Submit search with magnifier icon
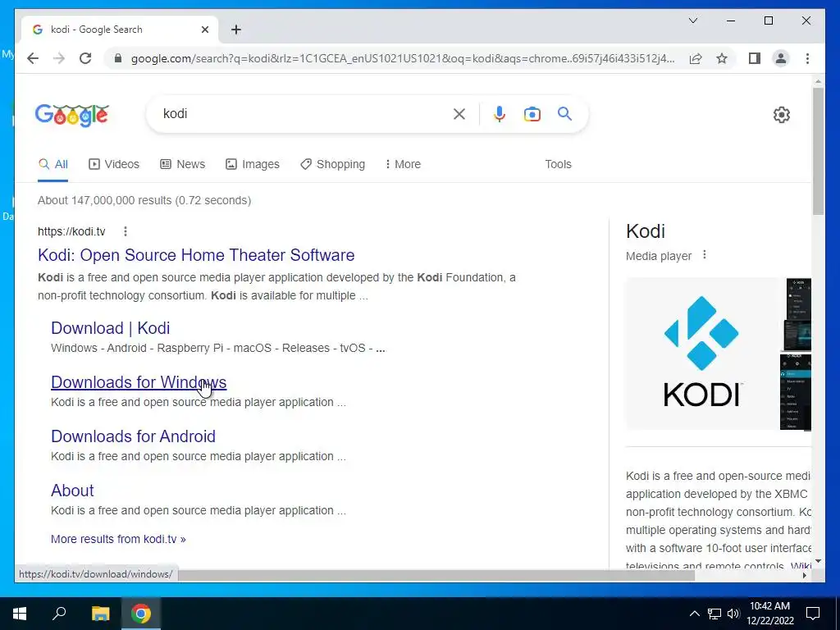Screen dimensions: 840x630 564,113
